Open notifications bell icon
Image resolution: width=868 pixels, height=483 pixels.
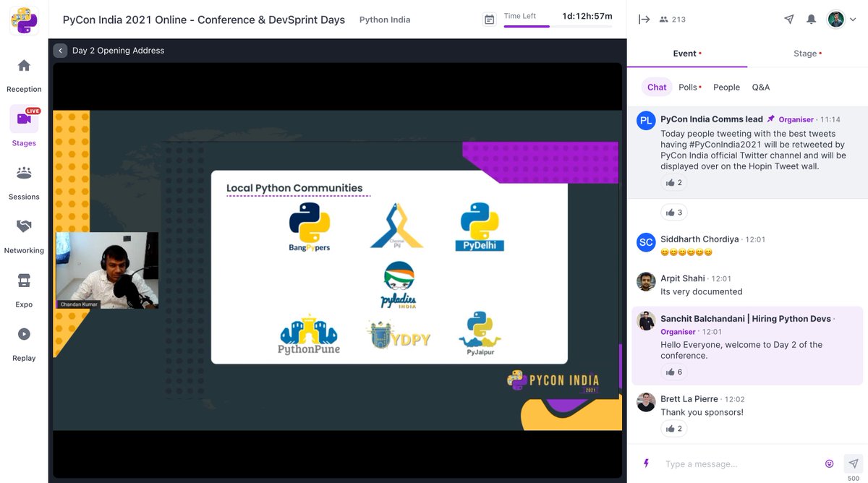click(x=812, y=20)
